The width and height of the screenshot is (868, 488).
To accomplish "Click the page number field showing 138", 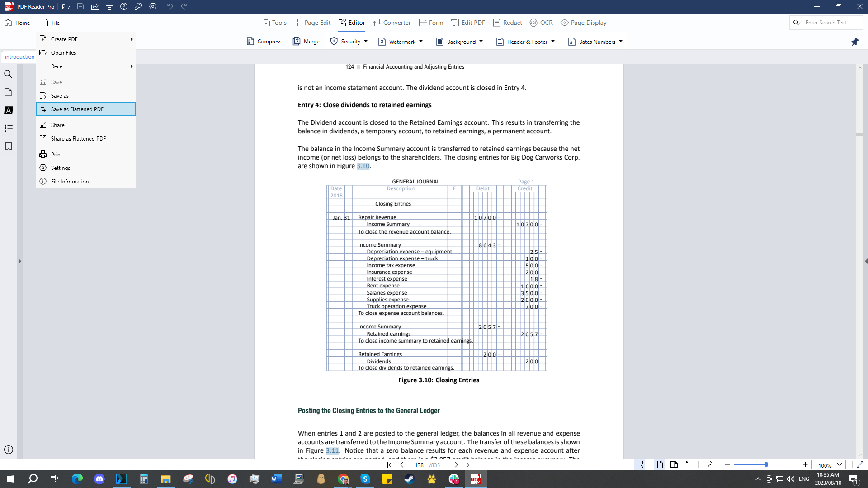I will tap(419, 465).
